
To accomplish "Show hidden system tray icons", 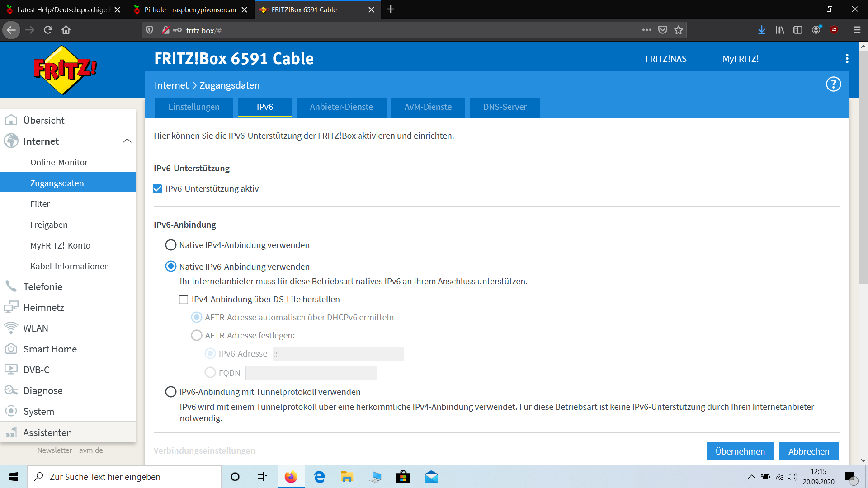I will (751, 477).
